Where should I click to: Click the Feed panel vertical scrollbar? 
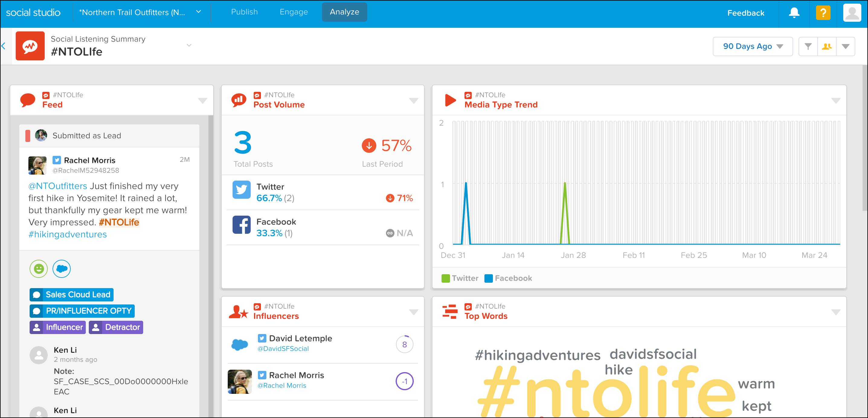point(211,266)
